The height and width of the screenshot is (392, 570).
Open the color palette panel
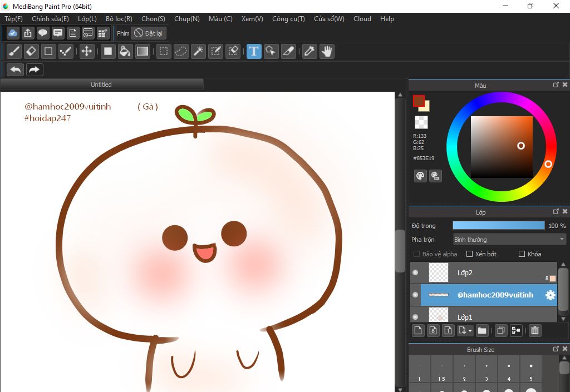click(420, 176)
